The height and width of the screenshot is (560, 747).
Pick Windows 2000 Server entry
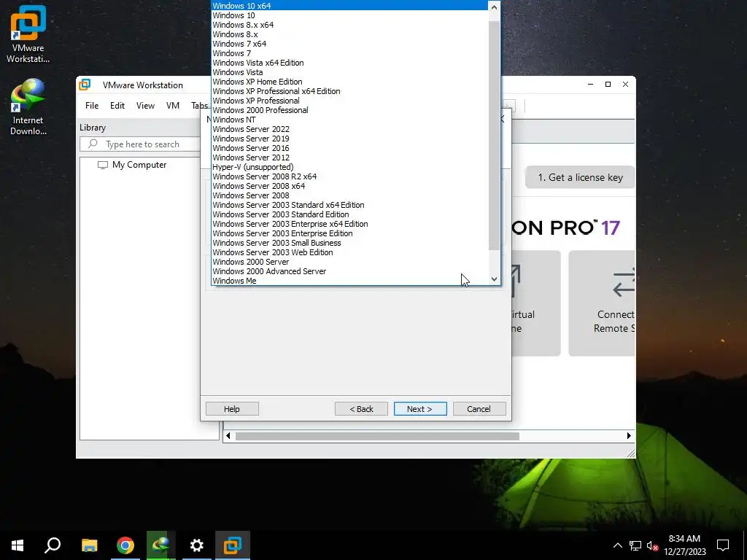tap(349, 262)
